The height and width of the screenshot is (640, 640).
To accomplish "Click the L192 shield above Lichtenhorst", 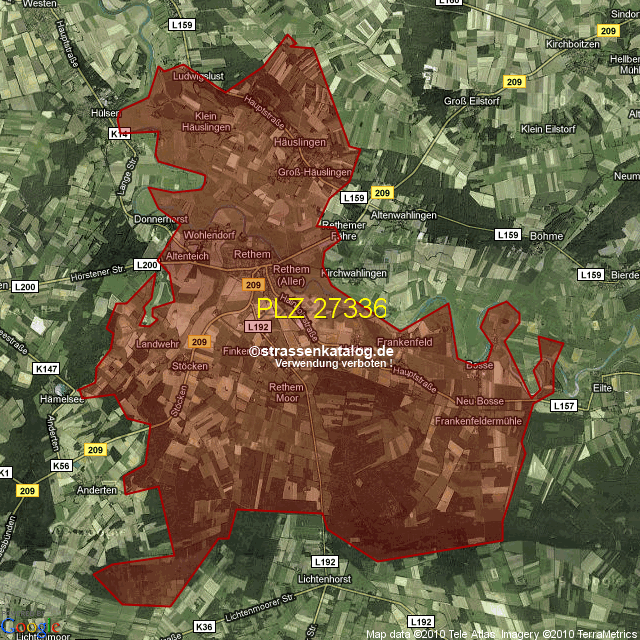I will click(321, 563).
